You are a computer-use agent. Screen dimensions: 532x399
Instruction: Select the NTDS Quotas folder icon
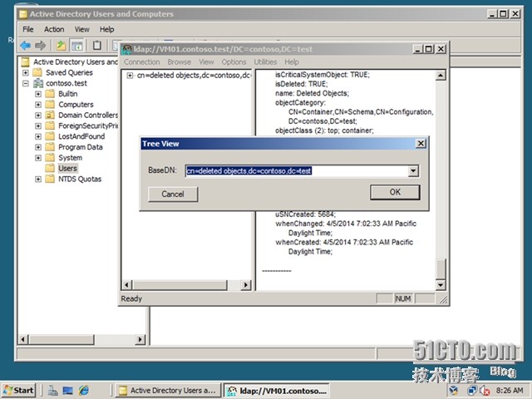pos(50,179)
